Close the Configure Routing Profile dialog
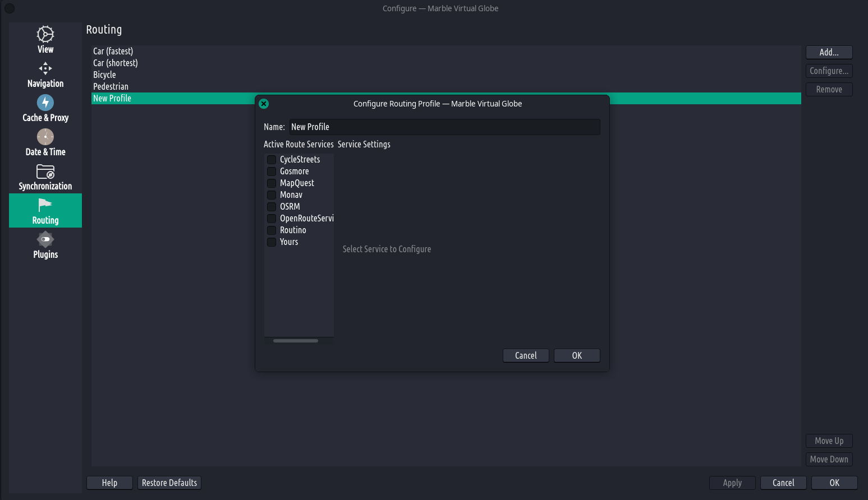The height and width of the screenshot is (500, 868). coord(264,104)
